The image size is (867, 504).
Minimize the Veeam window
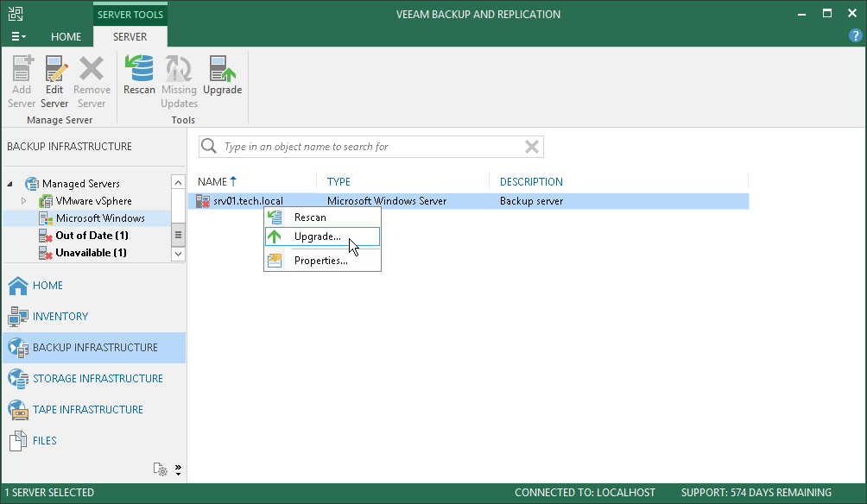[x=801, y=14]
